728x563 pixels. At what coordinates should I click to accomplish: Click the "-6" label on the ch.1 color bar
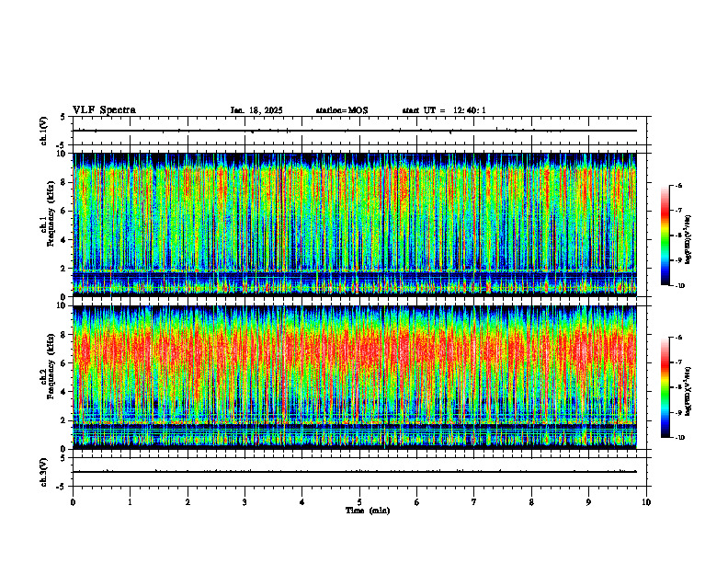click(678, 185)
